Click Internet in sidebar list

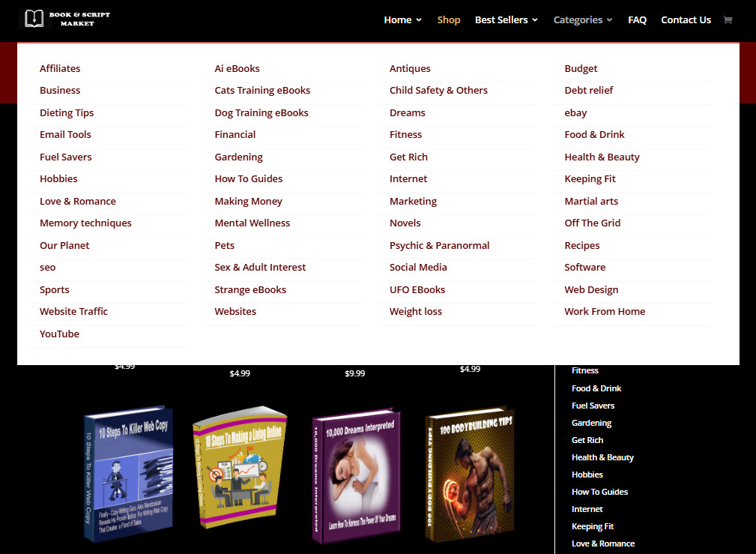[587, 509]
